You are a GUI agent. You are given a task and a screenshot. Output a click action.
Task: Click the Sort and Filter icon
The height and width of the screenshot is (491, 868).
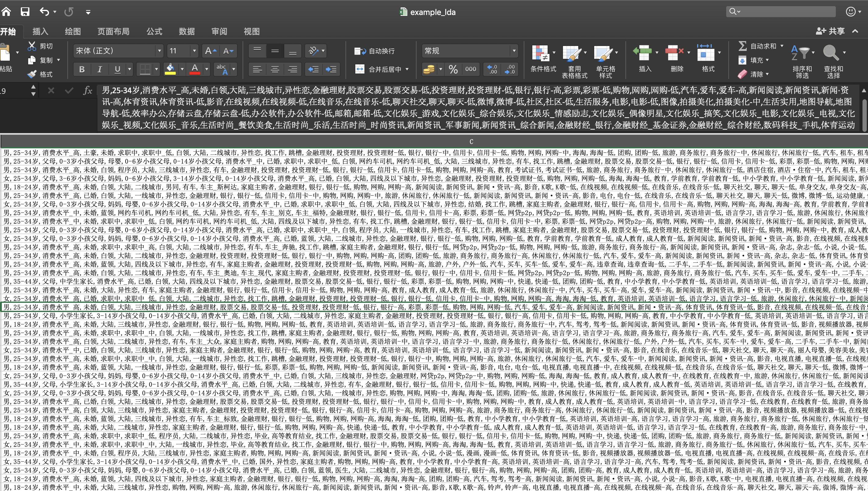(x=800, y=53)
